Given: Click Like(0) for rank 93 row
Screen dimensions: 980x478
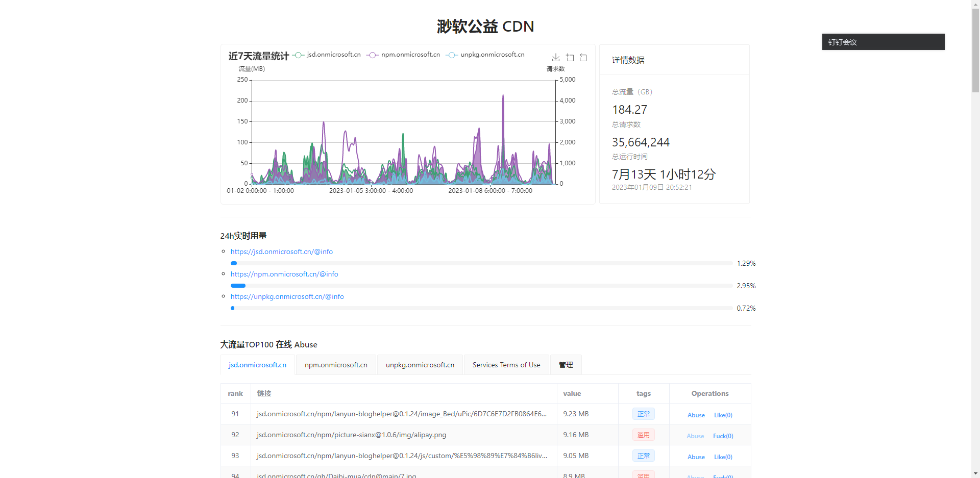Looking at the screenshot, I should [x=723, y=457].
